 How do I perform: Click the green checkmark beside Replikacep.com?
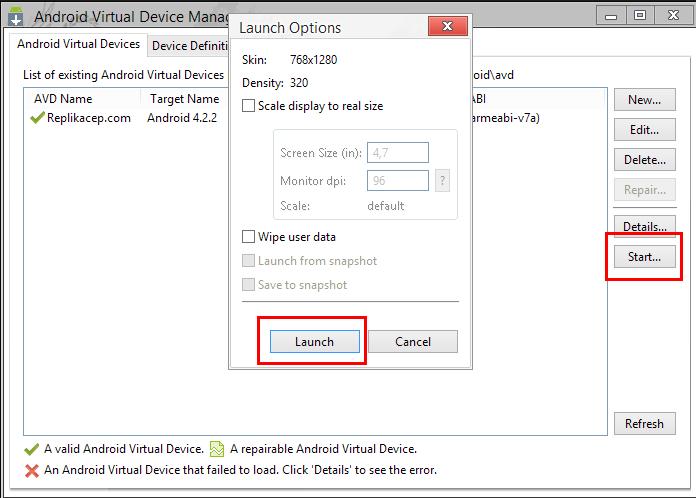(x=38, y=118)
